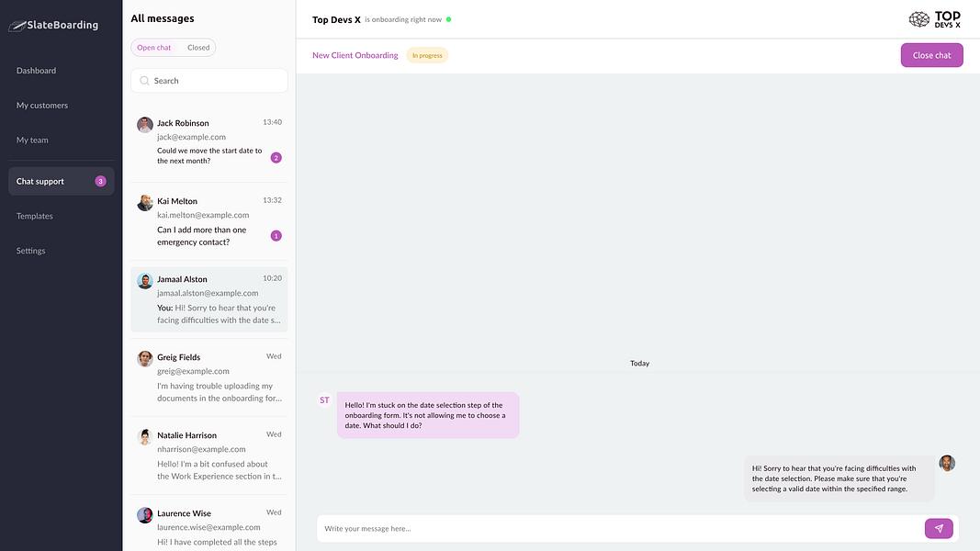
Task: Open Greig Fields conversation
Action: pyautogui.click(x=209, y=377)
